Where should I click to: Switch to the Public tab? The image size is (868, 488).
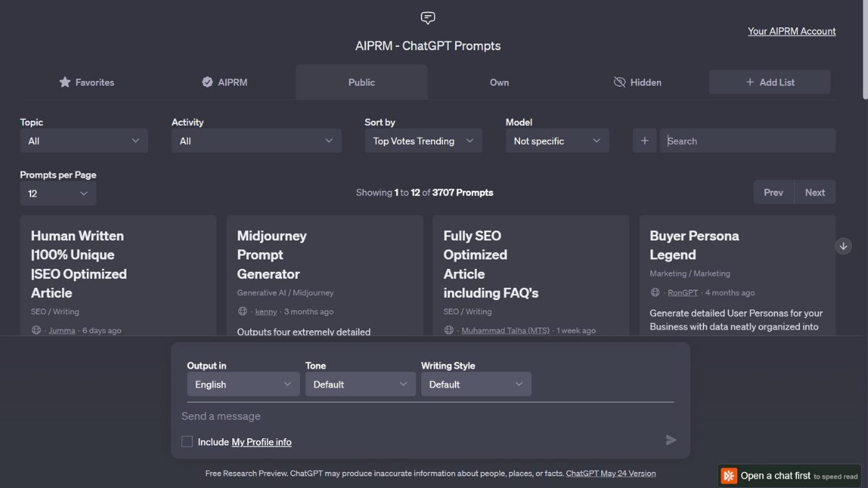pos(361,82)
